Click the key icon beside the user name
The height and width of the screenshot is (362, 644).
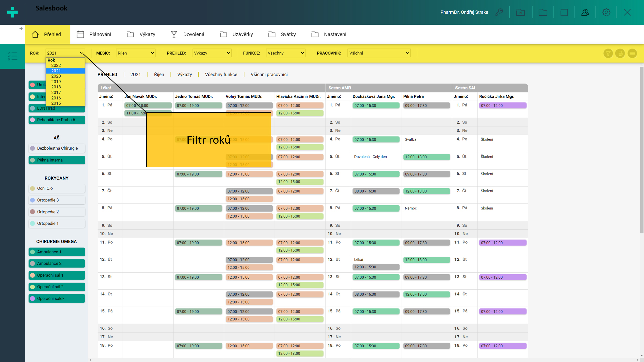[x=499, y=12]
